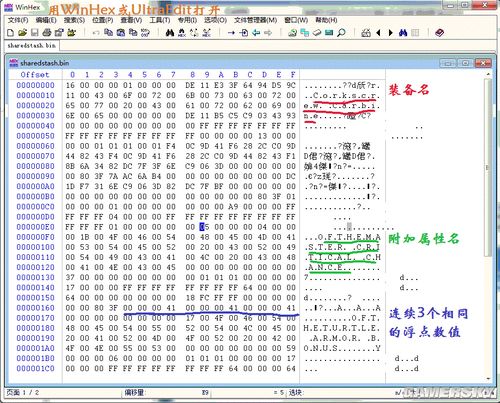
Task: Click the Paste clipboard icon
Action: click(x=121, y=32)
